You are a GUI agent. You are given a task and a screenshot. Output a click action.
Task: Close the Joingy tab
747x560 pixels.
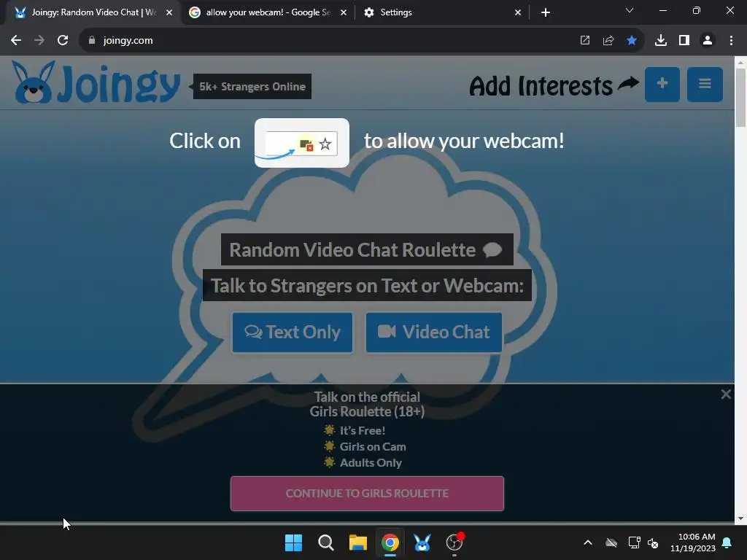[169, 12]
